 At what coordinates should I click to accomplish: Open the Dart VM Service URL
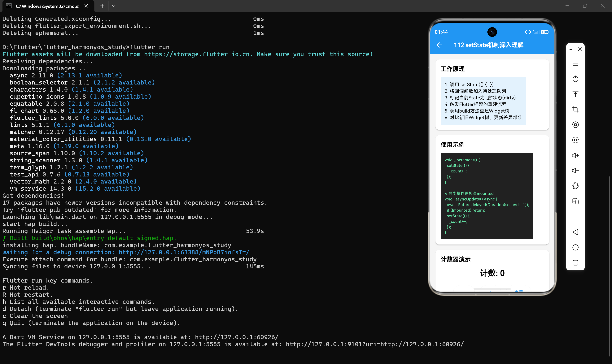pos(237,337)
